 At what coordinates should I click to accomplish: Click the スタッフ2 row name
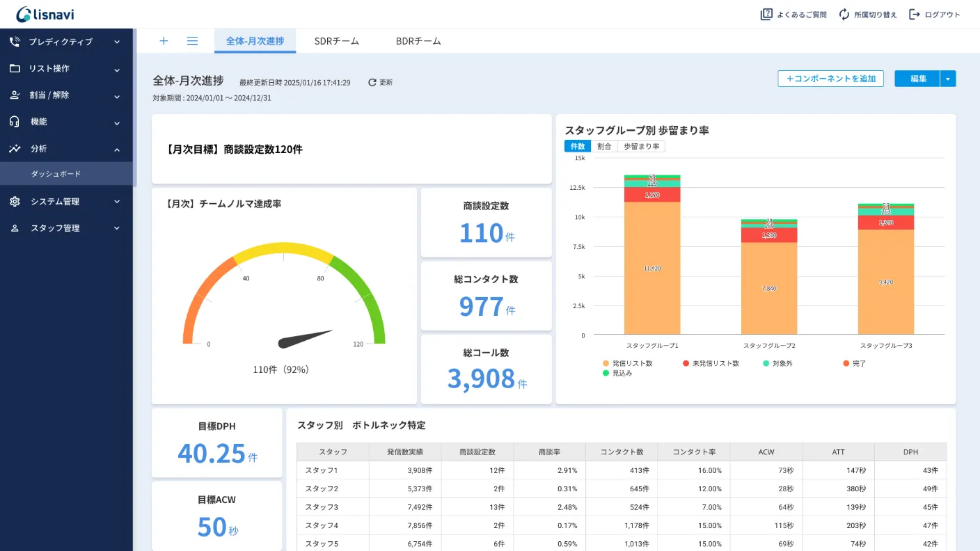click(322, 489)
